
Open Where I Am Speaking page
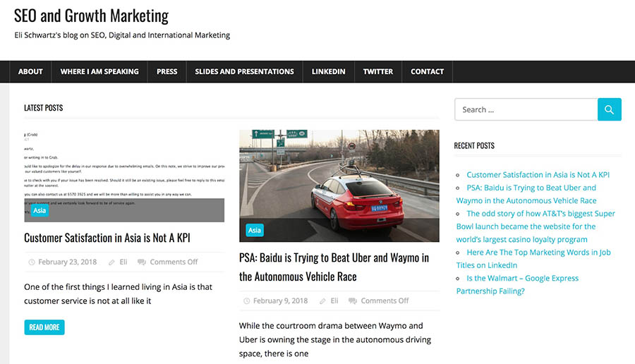tap(99, 71)
